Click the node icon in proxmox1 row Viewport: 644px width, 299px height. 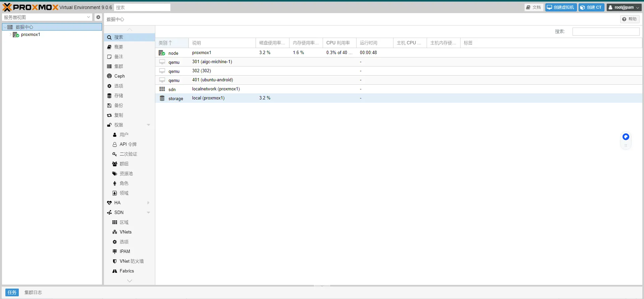[162, 53]
